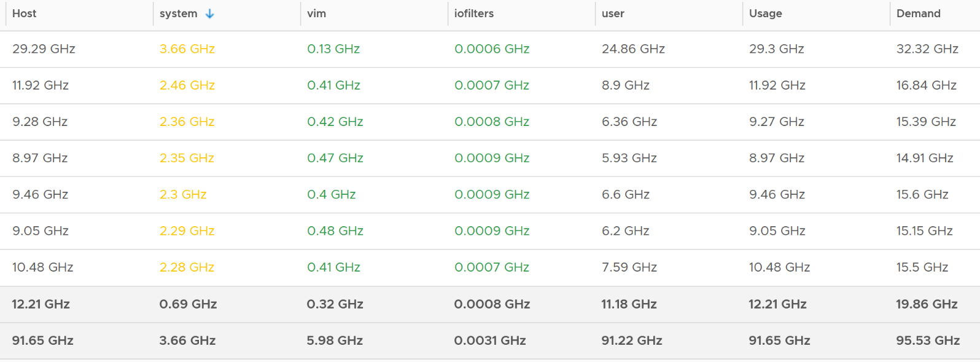Image resolution: width=980 pixels, height=362 pixels.
Task: Sort by the Demand column header
Action: [918, 14]
